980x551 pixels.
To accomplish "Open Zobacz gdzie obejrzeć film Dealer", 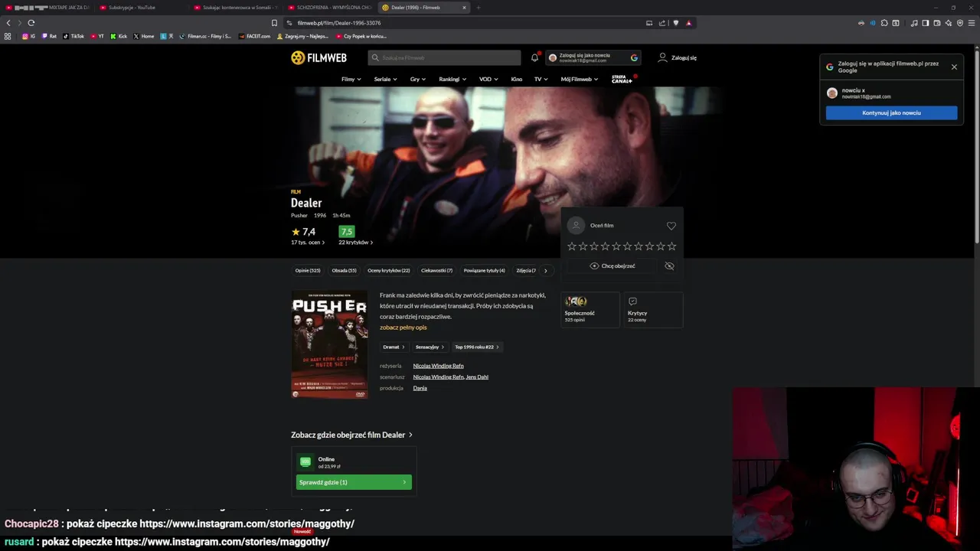I will click(351, 435).
